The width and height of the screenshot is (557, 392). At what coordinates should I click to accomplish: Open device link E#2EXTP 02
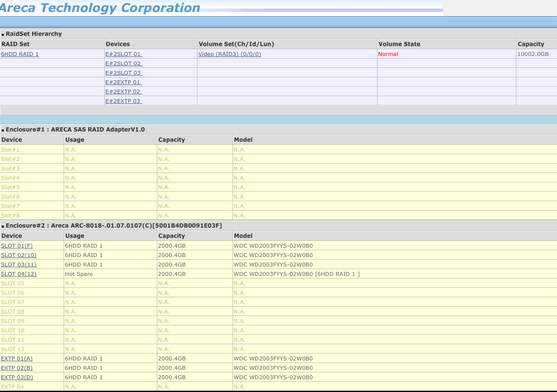(x=124, y=92)
